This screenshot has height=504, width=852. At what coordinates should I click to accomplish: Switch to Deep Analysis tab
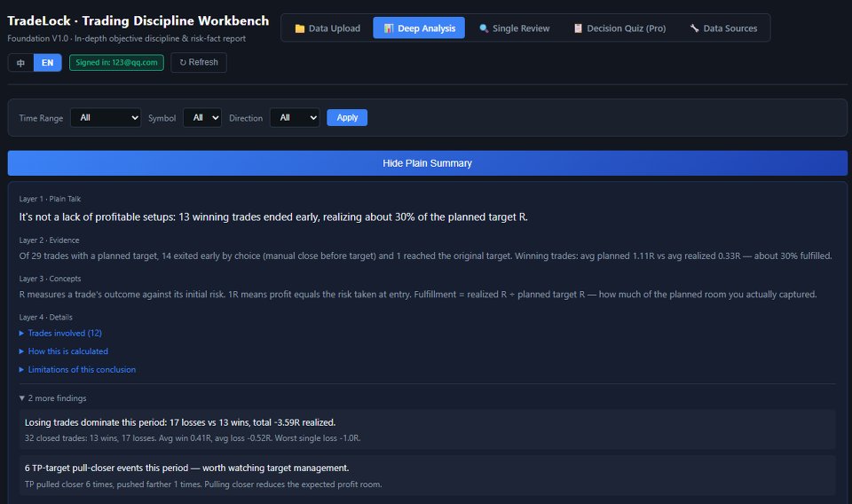pyautogui.click(x=419, y=28)
